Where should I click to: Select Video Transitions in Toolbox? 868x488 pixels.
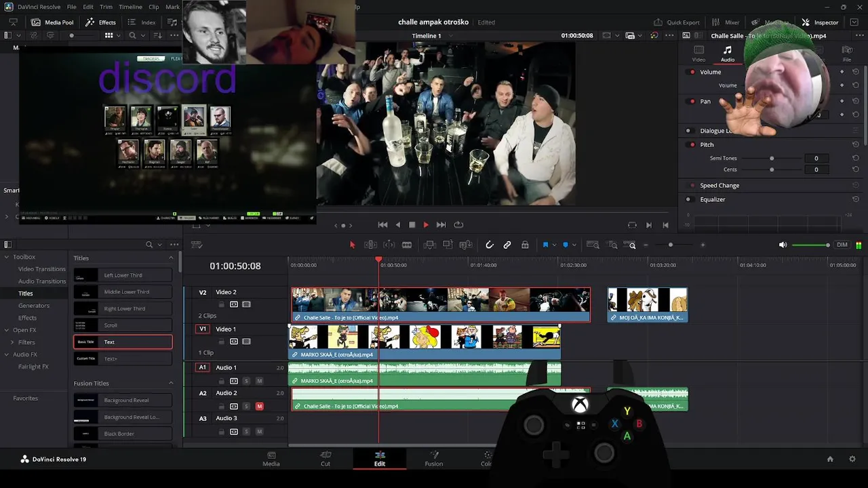click(42, 269)
